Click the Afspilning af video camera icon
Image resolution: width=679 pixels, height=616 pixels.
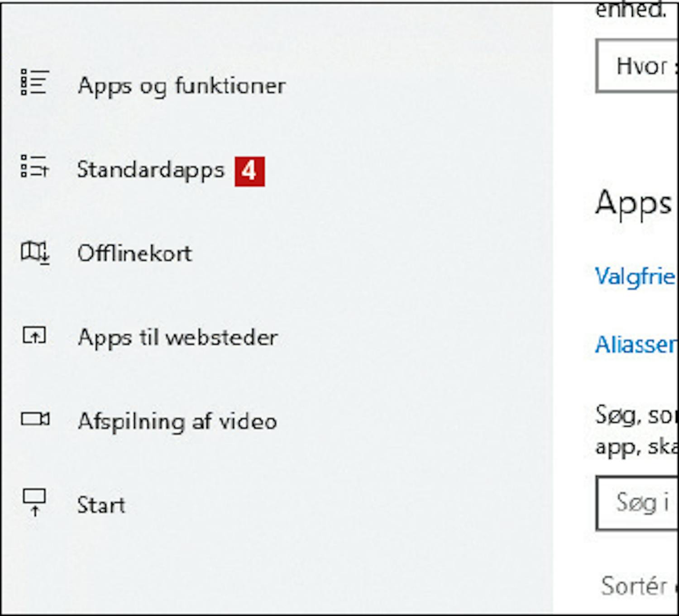[x=35, y=419]
